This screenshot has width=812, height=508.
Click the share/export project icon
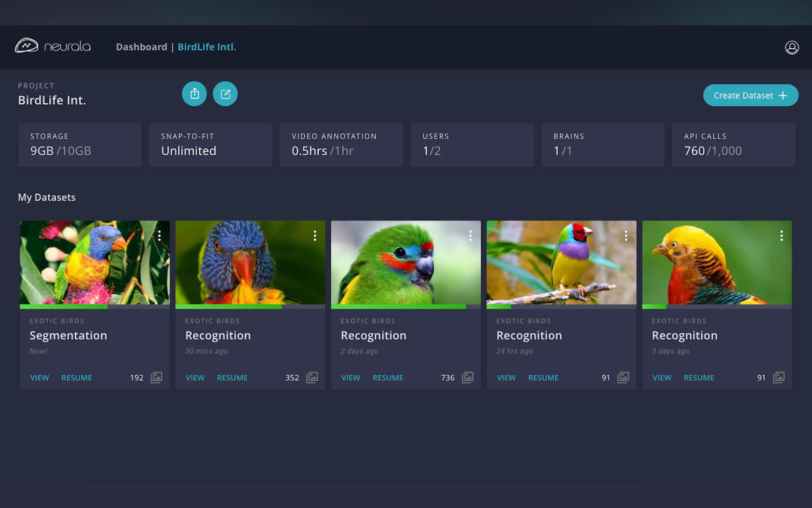(x=194, y=94)
